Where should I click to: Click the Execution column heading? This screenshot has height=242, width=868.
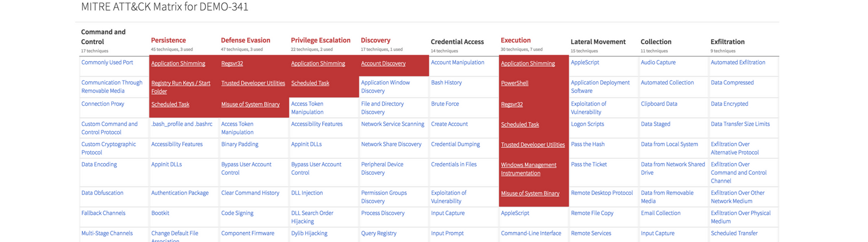coord(515,41)
